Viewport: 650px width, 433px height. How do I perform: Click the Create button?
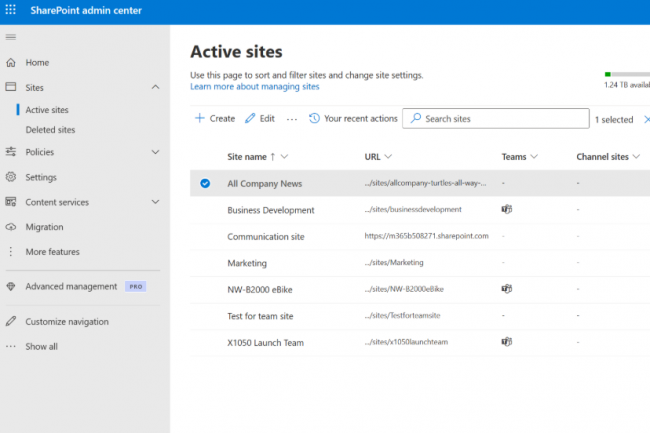[215, 119]
